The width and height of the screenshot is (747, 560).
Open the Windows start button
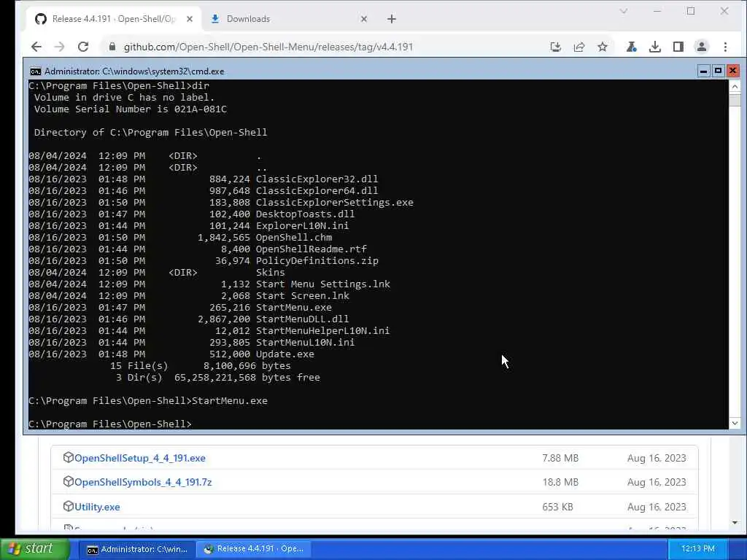coord(34,548)
